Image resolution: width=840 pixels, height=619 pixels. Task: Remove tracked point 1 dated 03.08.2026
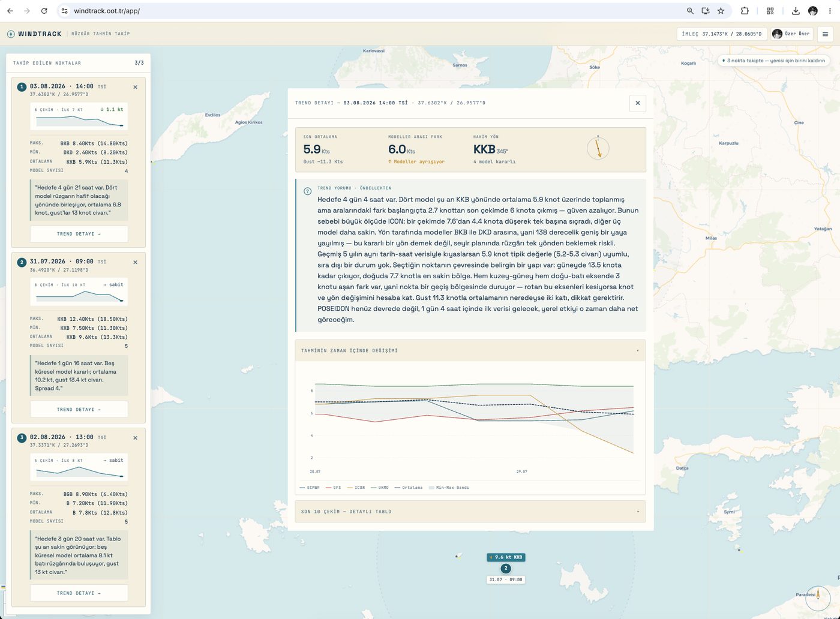coord(135,87)
